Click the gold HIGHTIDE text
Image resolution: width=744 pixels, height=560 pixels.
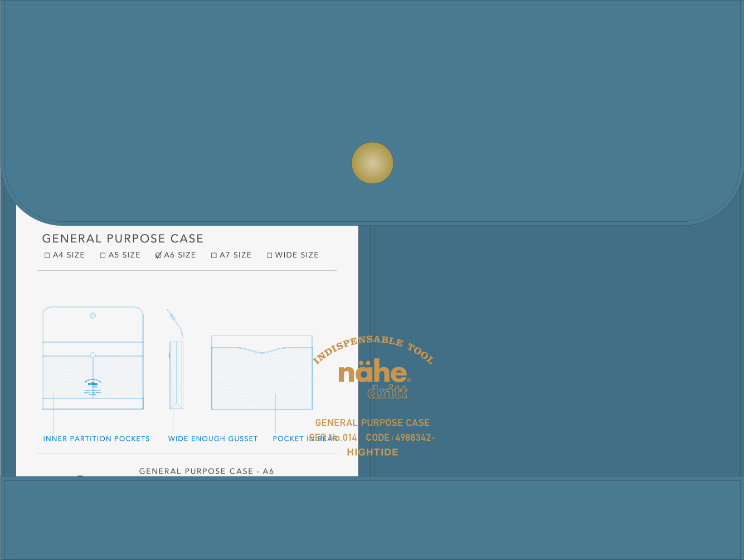[372, 452]
